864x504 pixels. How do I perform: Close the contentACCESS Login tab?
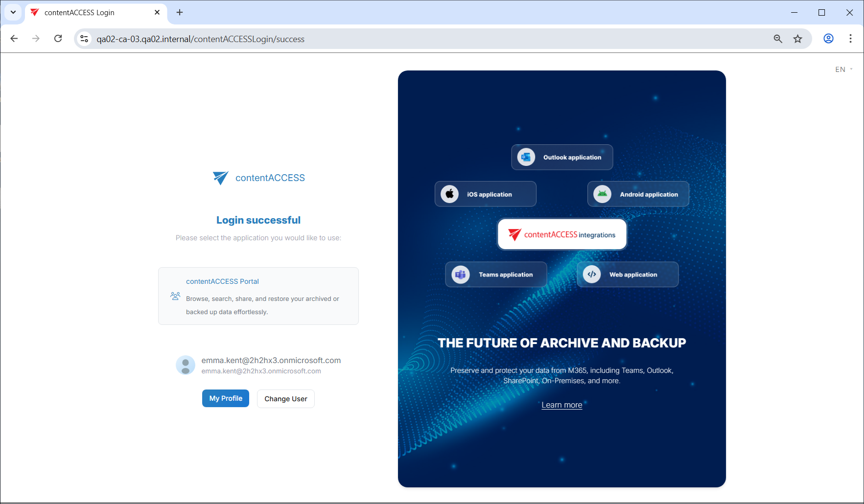[x=157, y=12]
